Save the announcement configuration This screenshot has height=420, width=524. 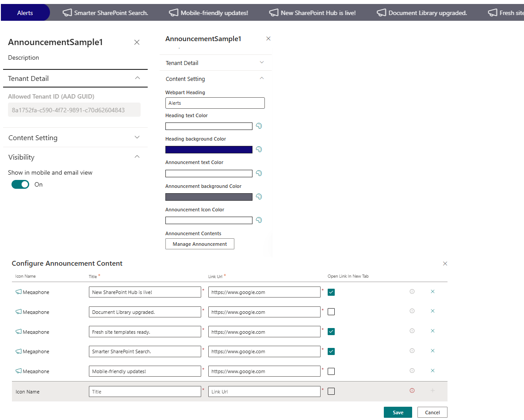(398, 412)
